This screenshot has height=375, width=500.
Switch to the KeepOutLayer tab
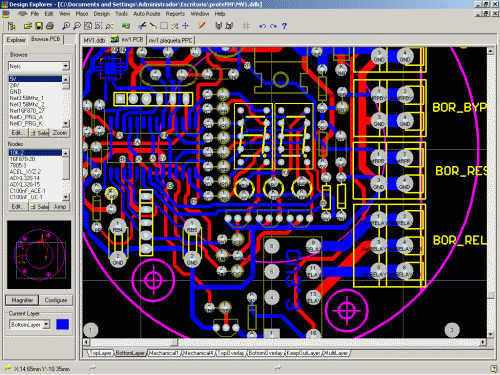coord(303,353)
